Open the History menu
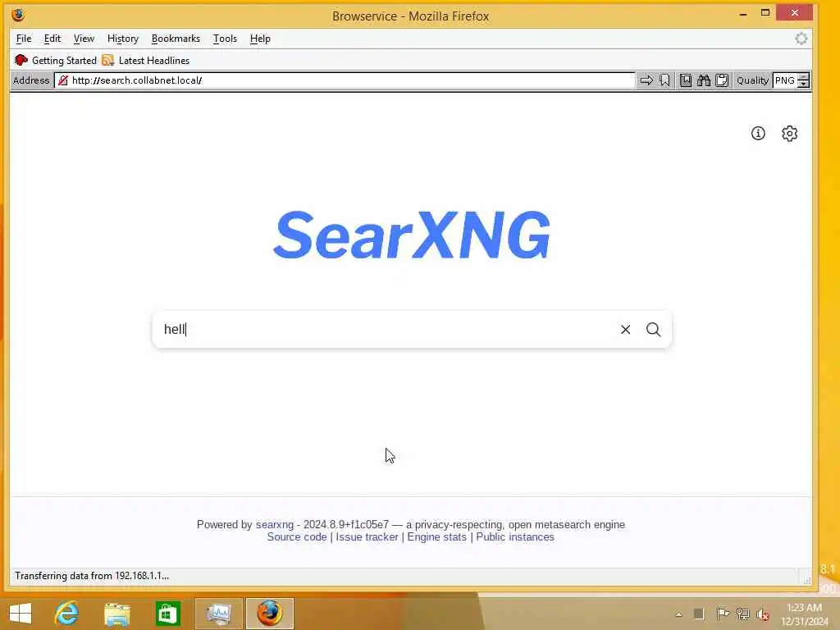 [123, 39]
